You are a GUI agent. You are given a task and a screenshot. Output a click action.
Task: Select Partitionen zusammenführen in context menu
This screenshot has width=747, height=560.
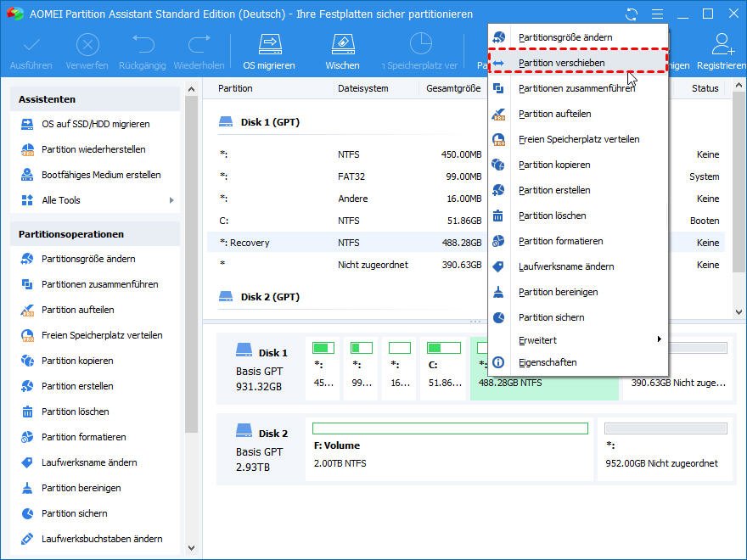578,88
